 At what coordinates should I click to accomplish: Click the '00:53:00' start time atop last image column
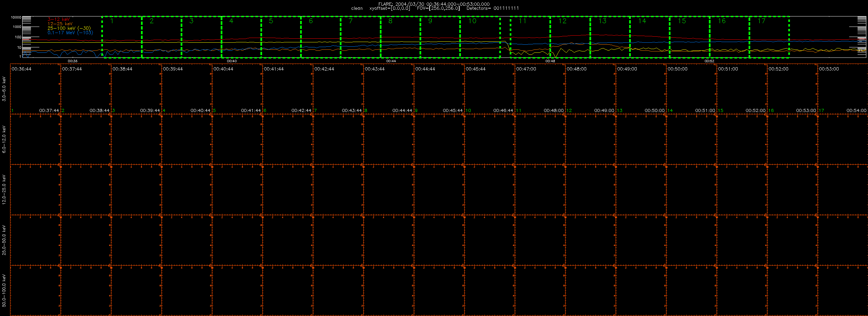point(829,69)
